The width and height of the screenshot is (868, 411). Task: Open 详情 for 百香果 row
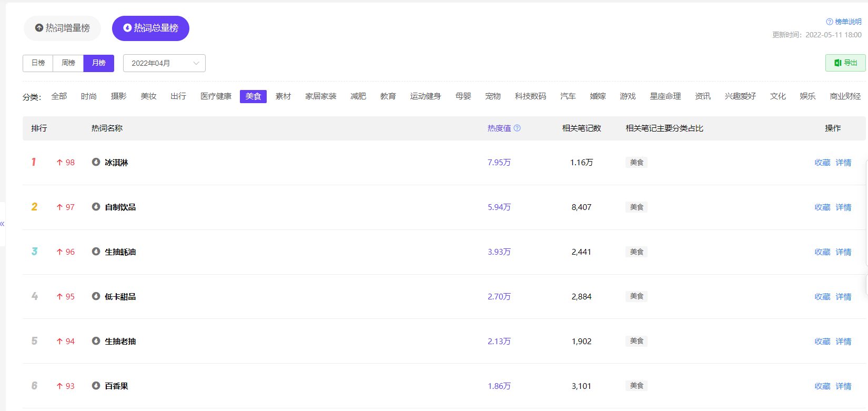tap(843, 386)
